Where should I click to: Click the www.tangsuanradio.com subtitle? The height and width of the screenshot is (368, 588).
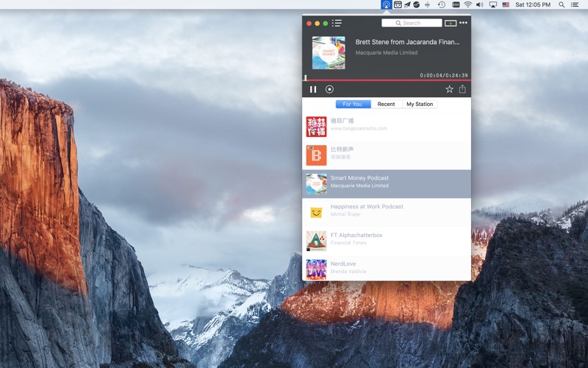359,128
